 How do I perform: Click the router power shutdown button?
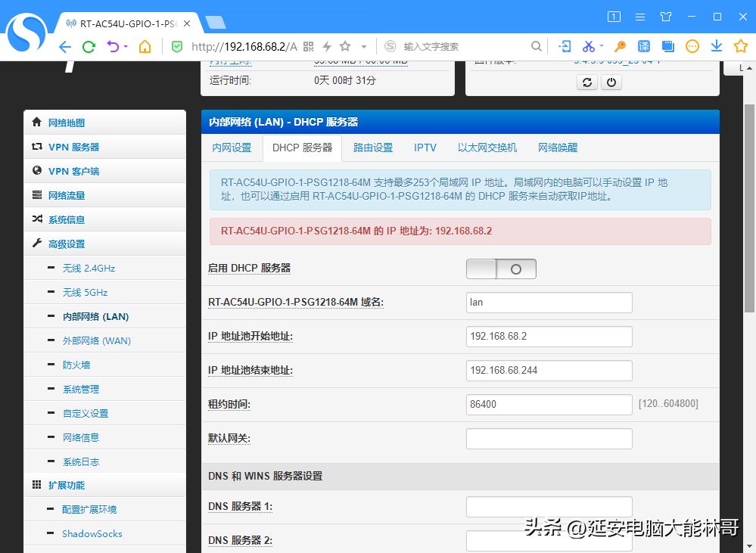[x=611, y=82]
